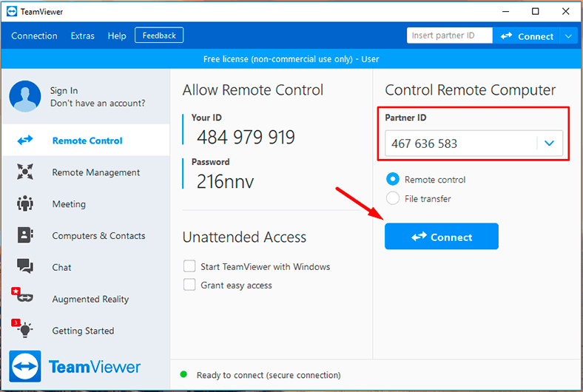Click the Remote Control double-arrow icon

tap(25, 141)
